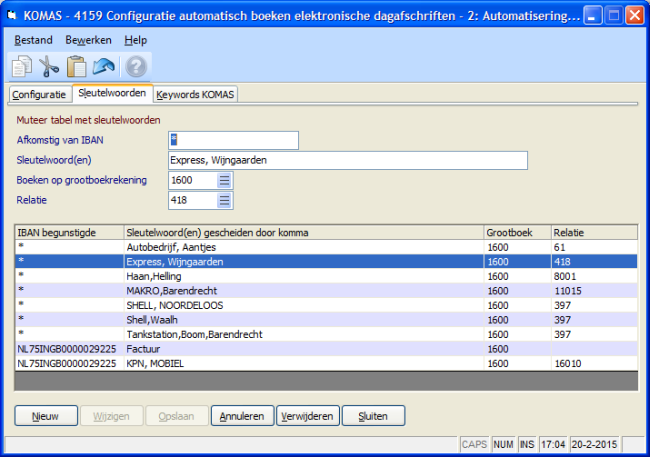Switch to the Configuratie tab
Image resolution: width=650 pixels, height=457 pixels.
pos(39,95)
